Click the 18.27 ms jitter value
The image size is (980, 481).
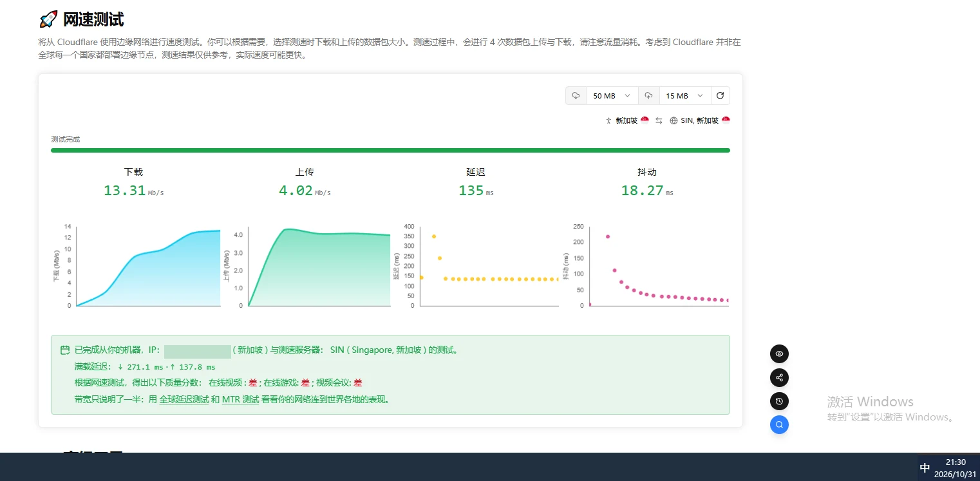[x=642, y=191]
